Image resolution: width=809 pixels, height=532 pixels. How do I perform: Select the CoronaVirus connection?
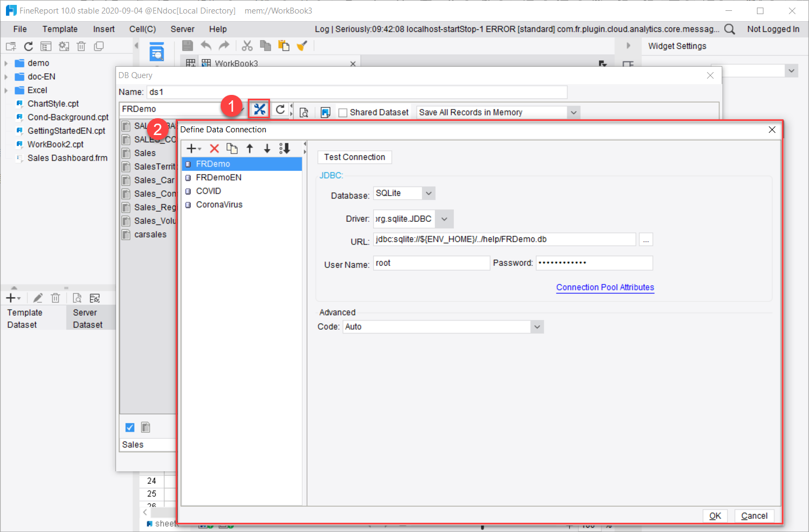coord(242,204)
